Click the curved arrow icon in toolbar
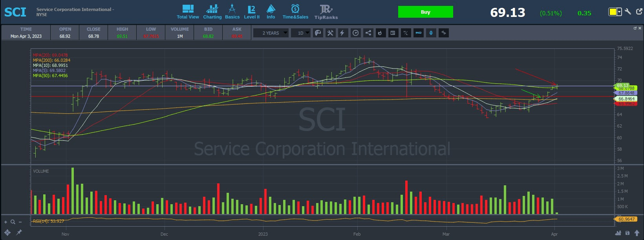Screen dimensions: 644x240 [443, 33]
